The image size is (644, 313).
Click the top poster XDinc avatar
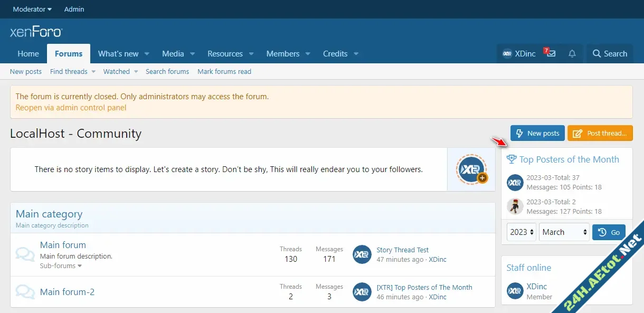(515, 182)
